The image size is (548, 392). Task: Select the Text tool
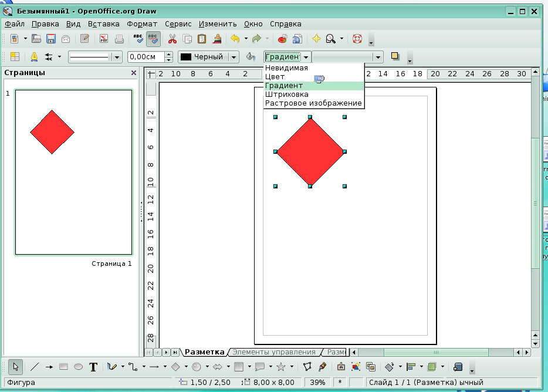click(93, 367)
